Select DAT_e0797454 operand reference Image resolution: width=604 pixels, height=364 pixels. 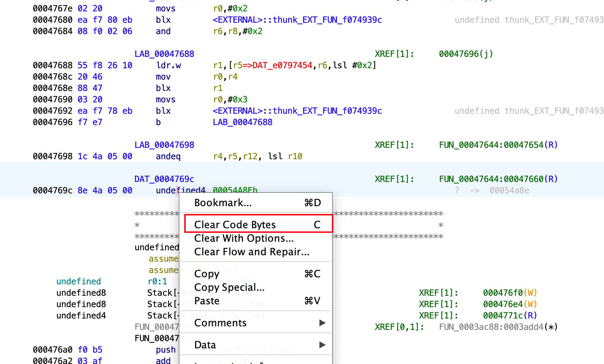pos(282,65)
